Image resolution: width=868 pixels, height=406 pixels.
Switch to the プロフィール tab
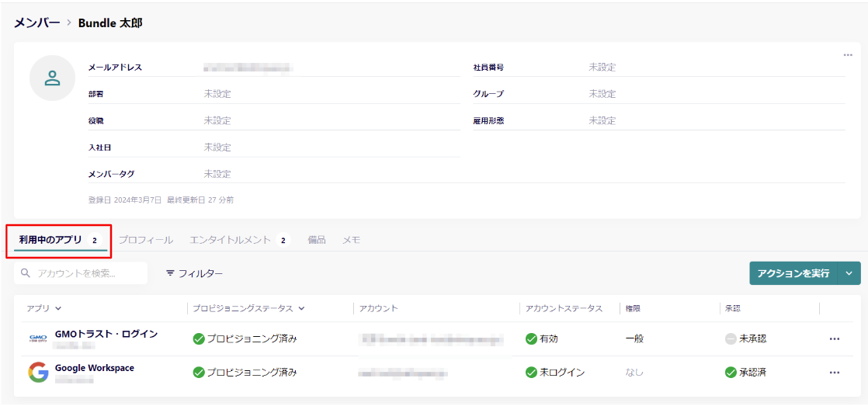(x=145, y=241)
